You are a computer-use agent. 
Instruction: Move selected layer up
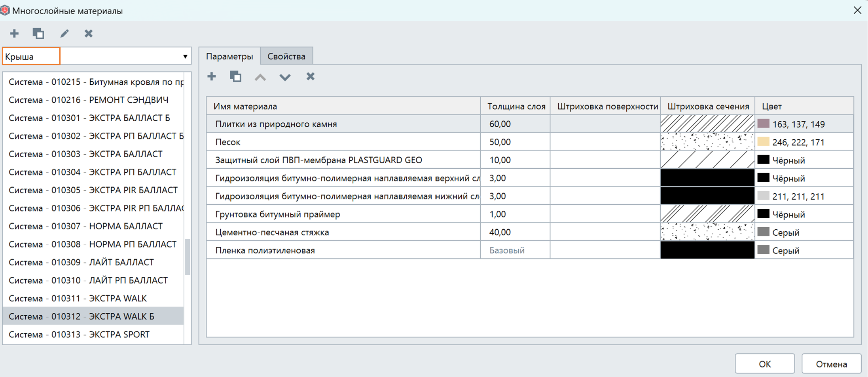coord(260,77)
